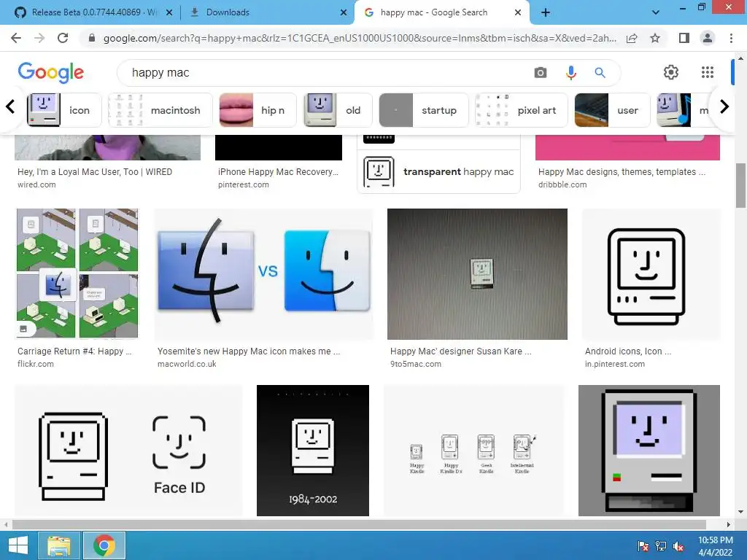Click the blue magnifier search icon

click(x=600, y=72)
